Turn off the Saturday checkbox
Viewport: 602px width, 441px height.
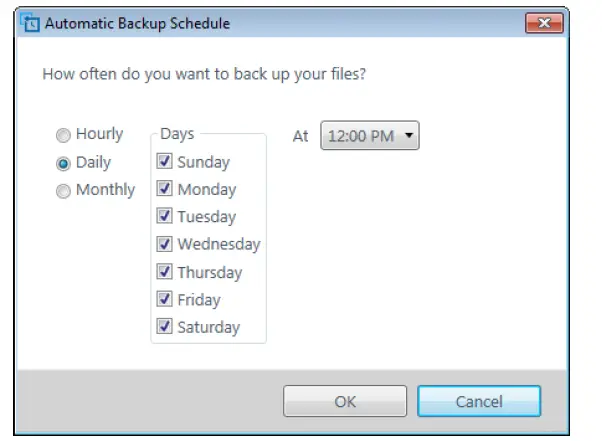165,327
